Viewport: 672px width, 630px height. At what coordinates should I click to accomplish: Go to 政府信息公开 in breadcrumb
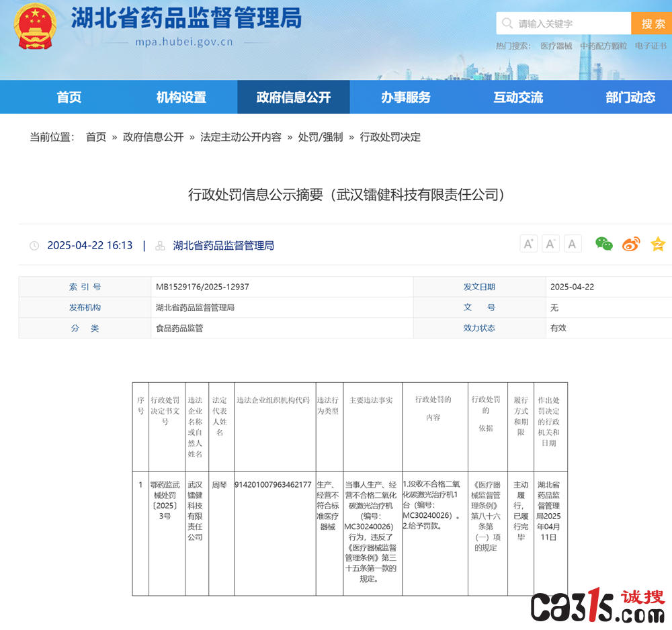pyautogui.click(x=153, y=137)
